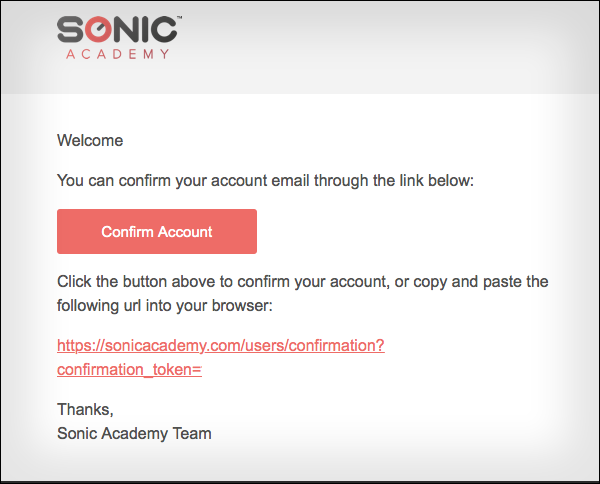This screenshot has height=484, width=600.
Task: Select the Welcome greeting text
Action: pyautogui.click(x=90, y=140)
